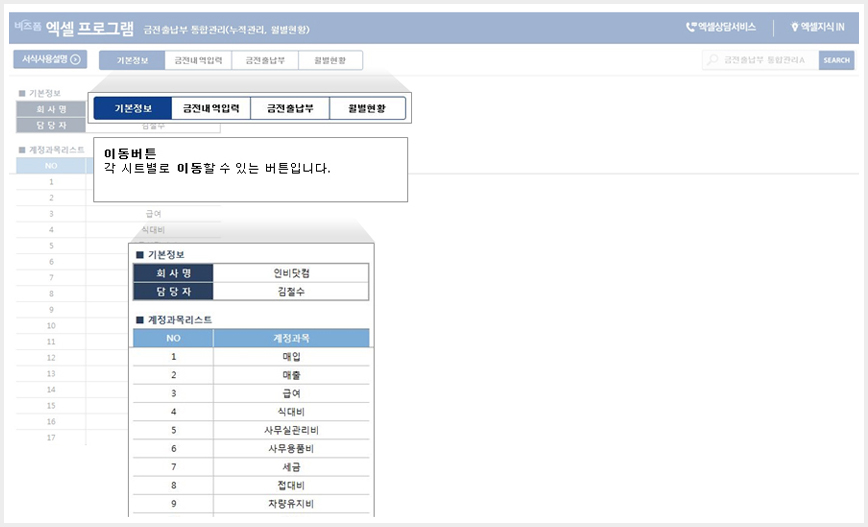Click the circled arrow icon on 서식사용설명

pyautogui.click(x=76, y=59)
